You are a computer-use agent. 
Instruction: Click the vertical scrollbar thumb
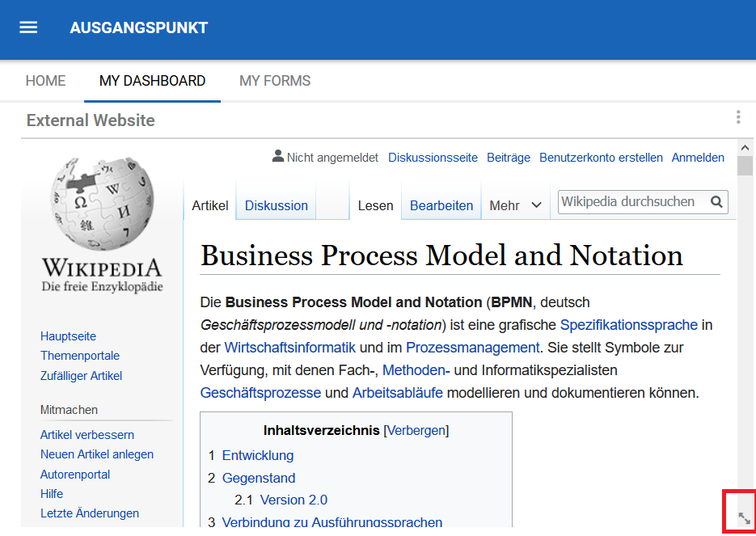click(745, 166)
